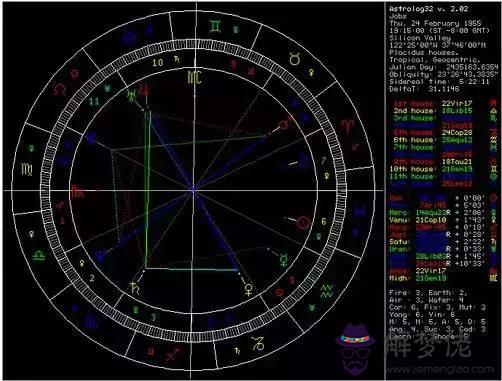Click the house number 6 in the chart
502x381 pixels.
(323, 222)
